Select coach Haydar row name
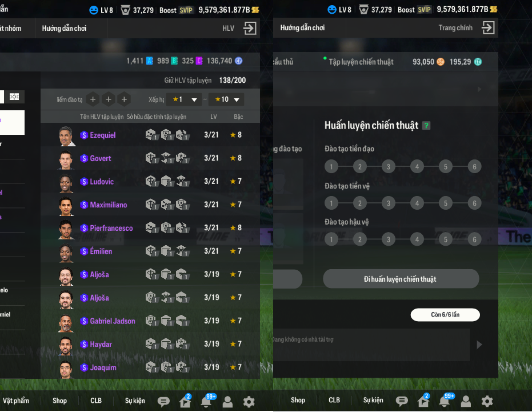The image size is (532, 412). click(101, 344)
